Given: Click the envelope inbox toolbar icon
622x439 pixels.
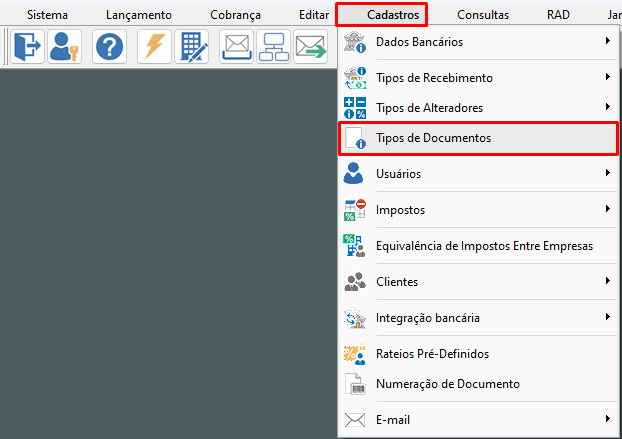Looking at the screenshot, I should pos(236,46).
